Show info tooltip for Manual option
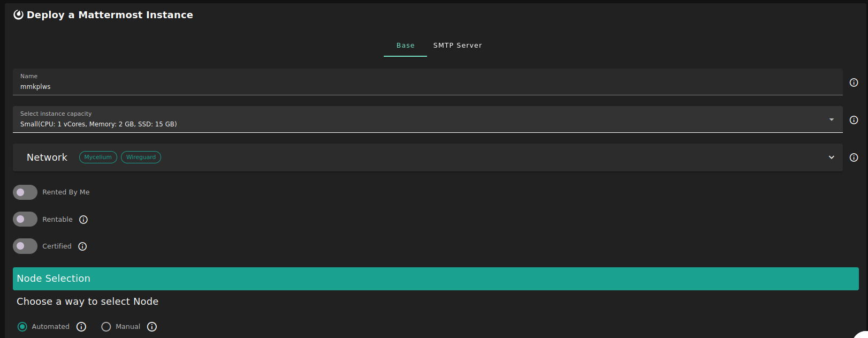Screen dimensions: 868x338 tap(152, 327)
